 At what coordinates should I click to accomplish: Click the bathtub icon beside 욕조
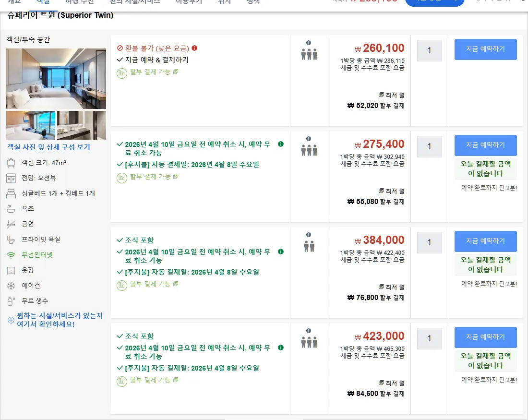coord(11,209)
